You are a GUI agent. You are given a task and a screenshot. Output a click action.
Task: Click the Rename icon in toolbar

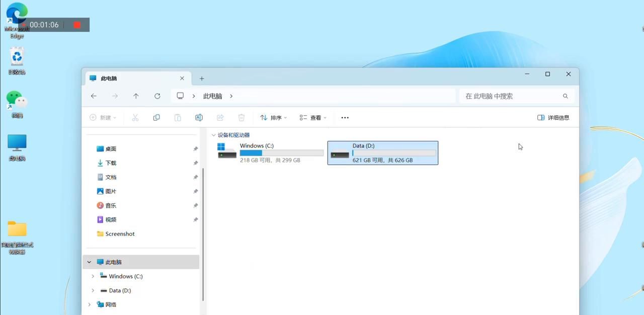pos(199,118)
